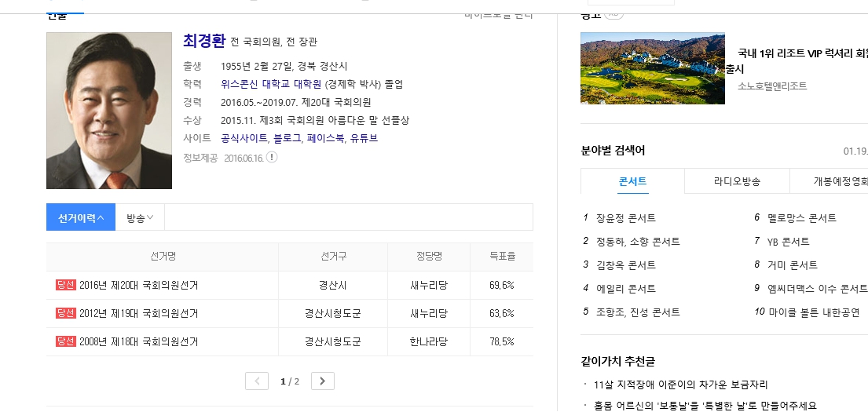868x412 pixels.
Task: Collapse the 선거이력 tab
Action: pos(81,217)
